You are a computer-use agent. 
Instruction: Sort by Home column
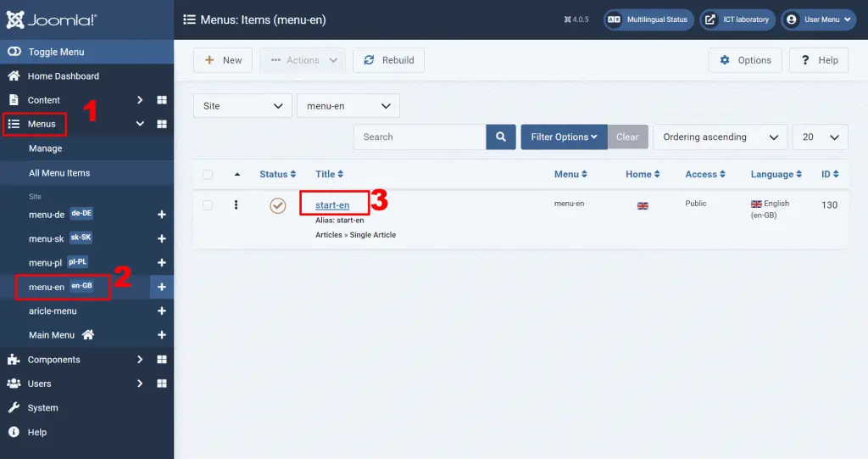pyautogui.click(x=643, y=174)
